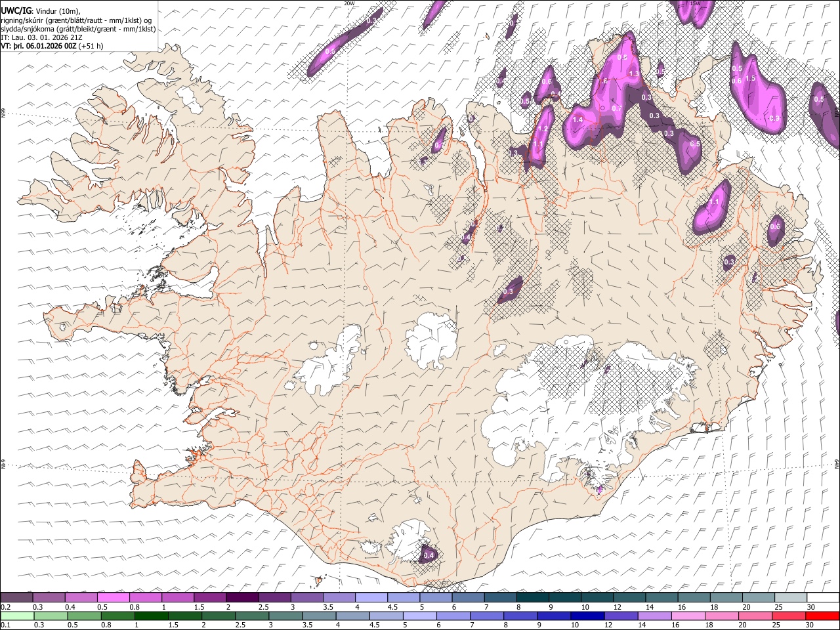Click the '(+51 h)' forecast offset text

(91, 46)
